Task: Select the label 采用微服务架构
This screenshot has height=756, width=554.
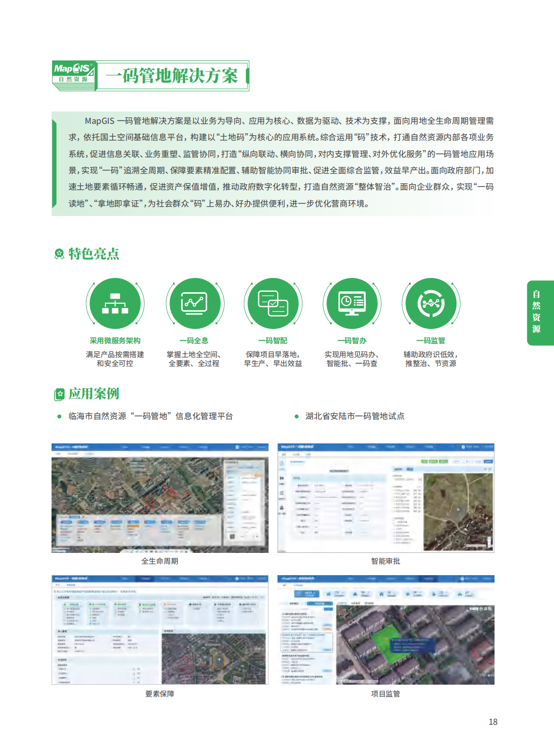Action: [115, 341]
